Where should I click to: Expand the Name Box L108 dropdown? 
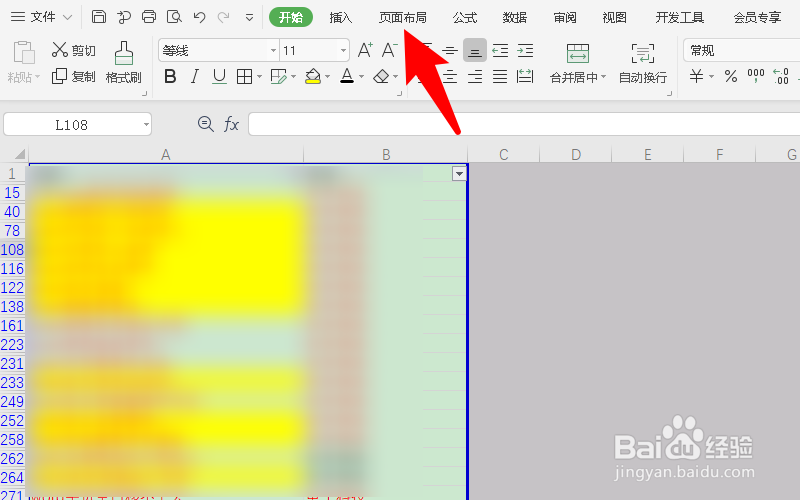tap(146, 124)
